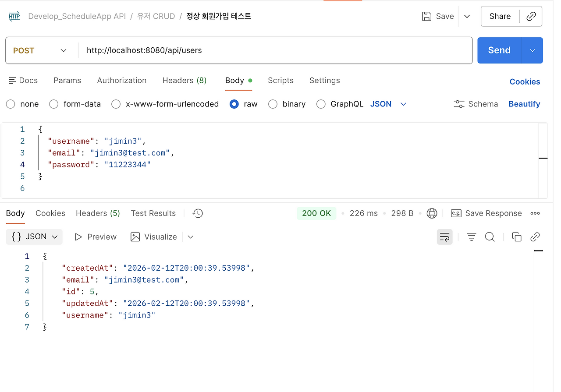
Task: Expand the Visualize options chevron
Action: [x=191, y=237]
